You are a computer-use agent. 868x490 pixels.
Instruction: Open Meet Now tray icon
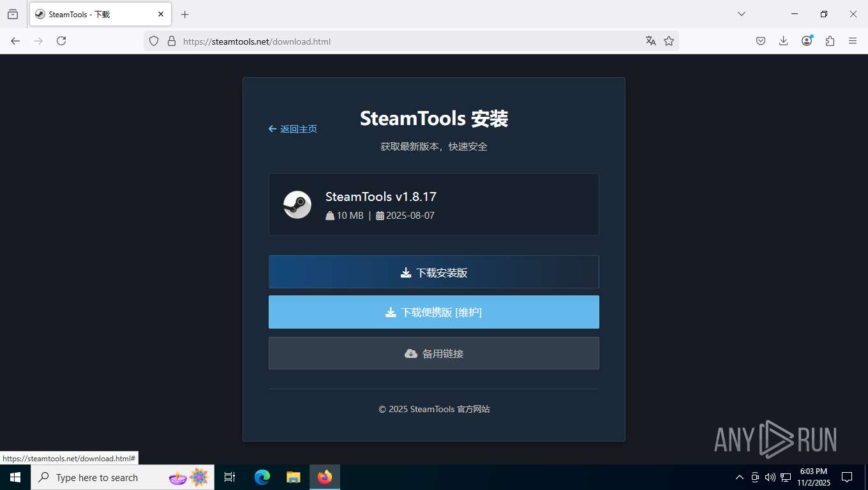point(755,477)
